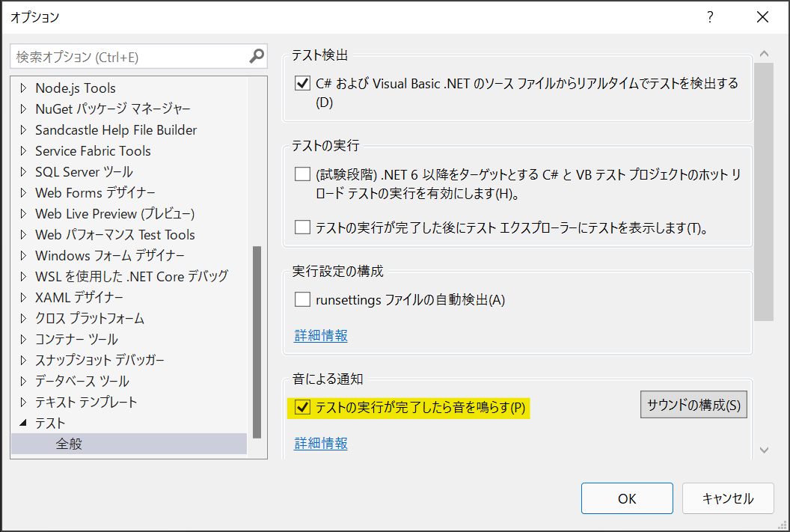Screen dimensions: 790x532
Task: Expand Web Live Preview (プレビュー) node
Action: point(23,213)
